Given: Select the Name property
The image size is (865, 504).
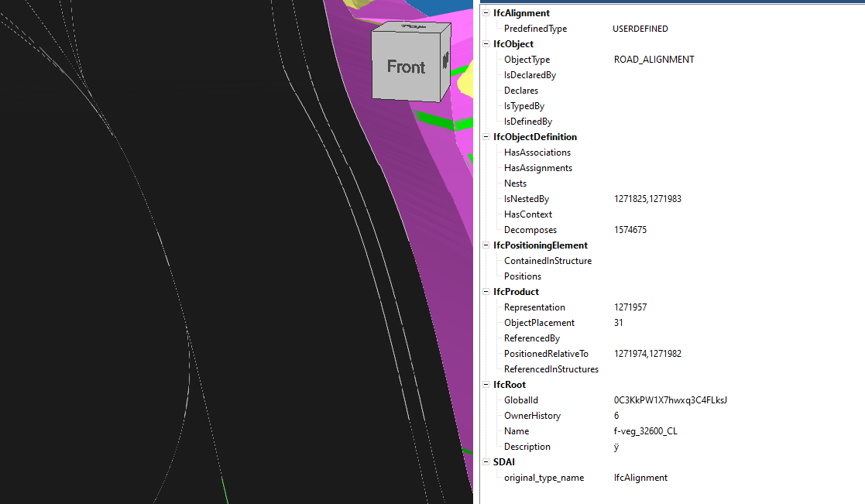Looking at the screenshot, I should point(517,430).
